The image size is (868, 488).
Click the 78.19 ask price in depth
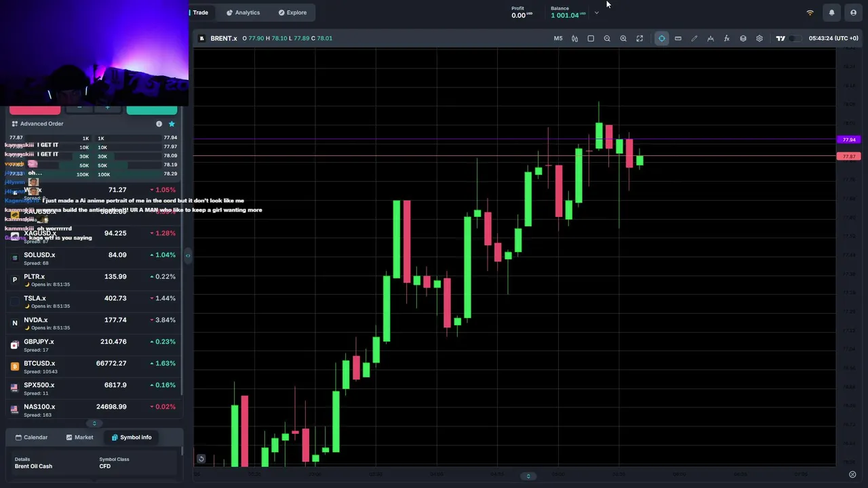[170, 165]
